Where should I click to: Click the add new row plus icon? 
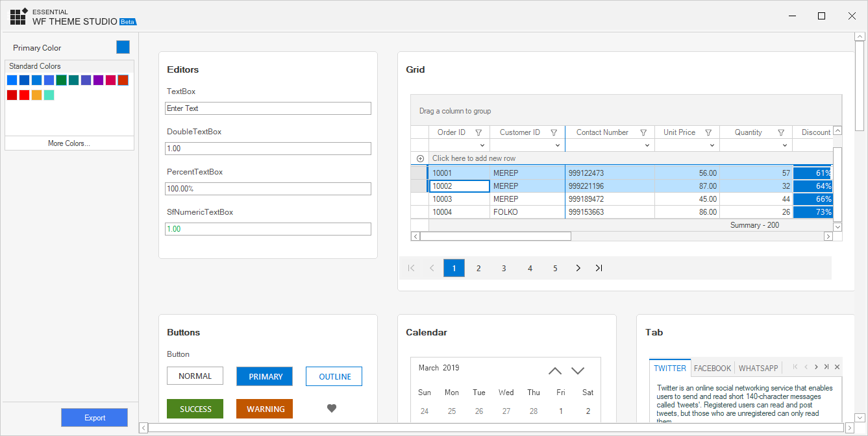click(420, 158)
